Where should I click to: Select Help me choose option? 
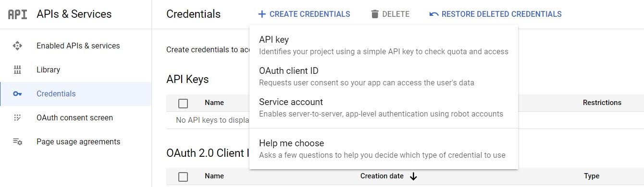[384, 149]
